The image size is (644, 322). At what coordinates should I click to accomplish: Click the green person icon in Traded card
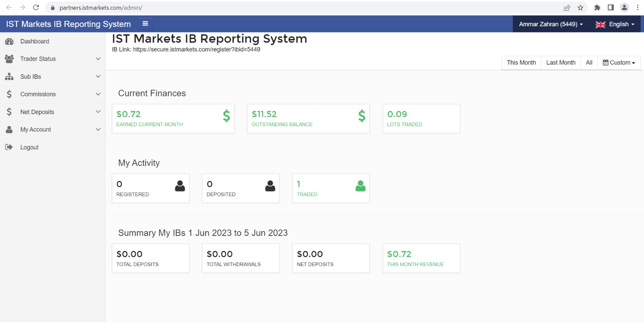pos(361,186)
